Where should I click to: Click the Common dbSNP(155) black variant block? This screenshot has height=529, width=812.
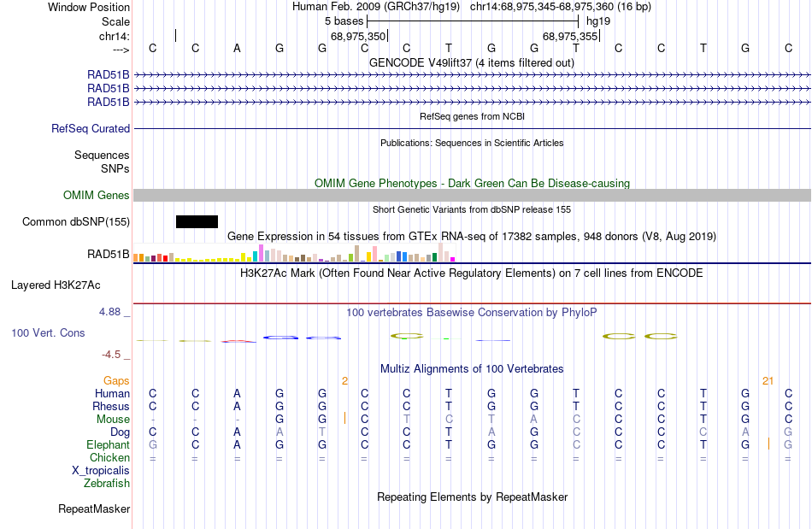click(197, 221)
